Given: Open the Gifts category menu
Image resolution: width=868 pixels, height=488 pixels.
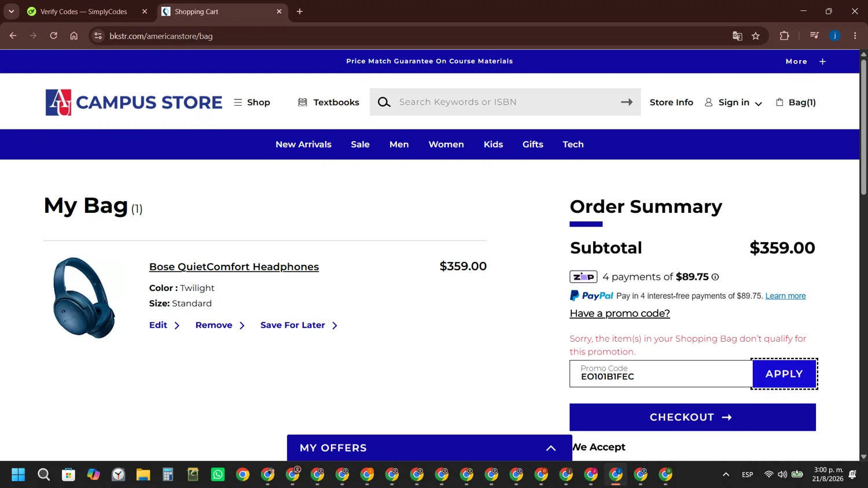Looking at the screenshot, I should [x=533, y=145].
